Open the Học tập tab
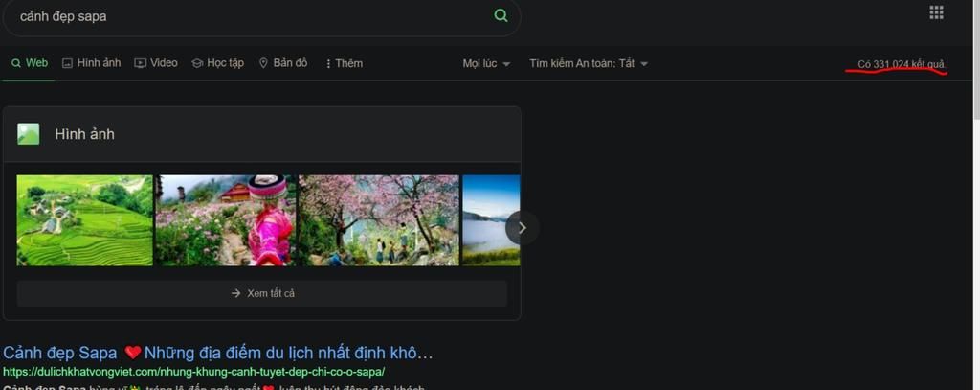The width and height of the screenshot is (980, 390). point(217,63)
